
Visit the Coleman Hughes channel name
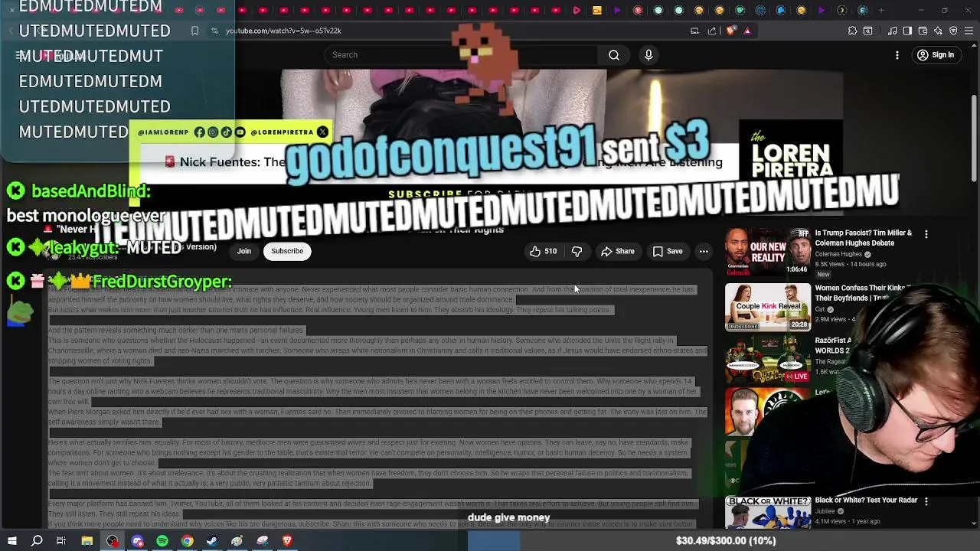click(838, 254)
